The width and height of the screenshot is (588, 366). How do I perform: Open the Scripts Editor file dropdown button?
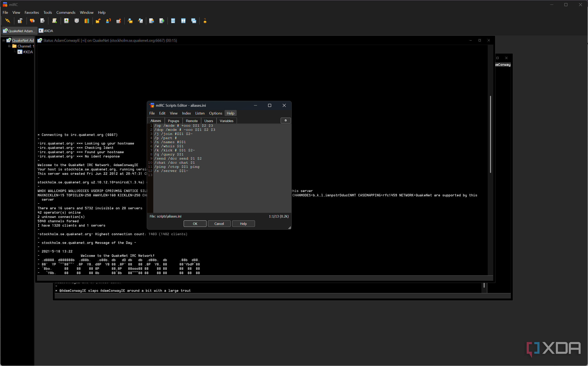(286, 120)
